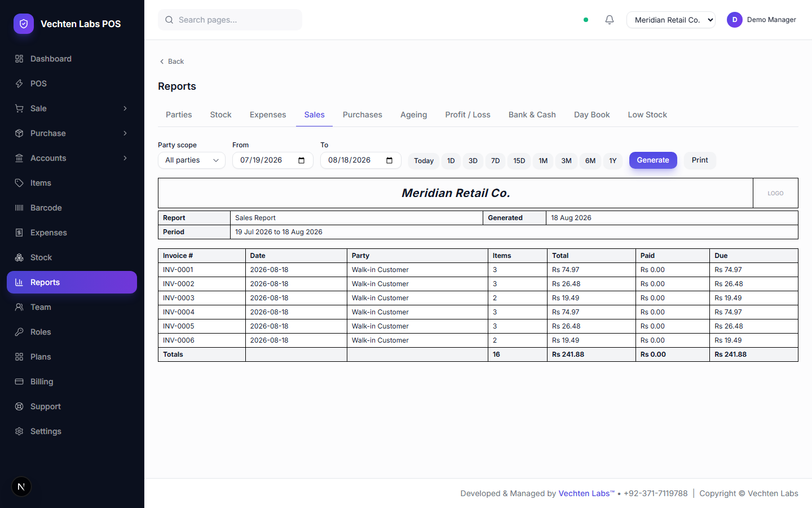Click the Stock boxes icon in sidebar

[19, 257]
